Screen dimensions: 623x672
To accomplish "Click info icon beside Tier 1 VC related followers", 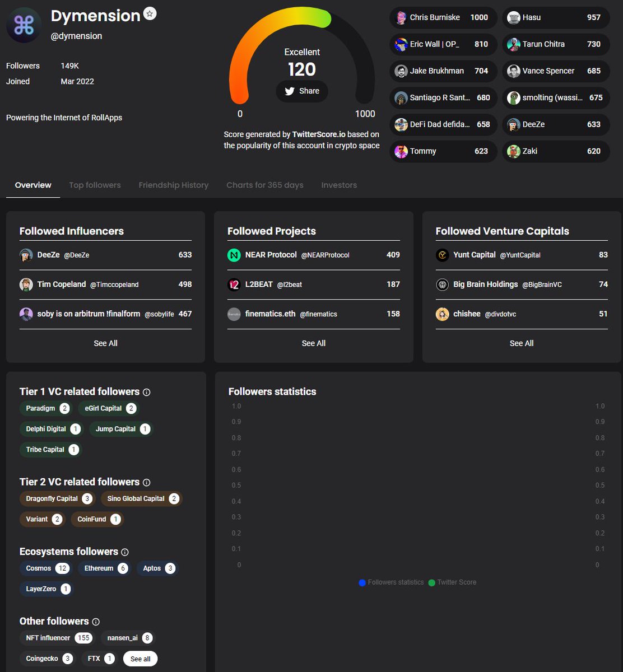I will tap(147, 393).
